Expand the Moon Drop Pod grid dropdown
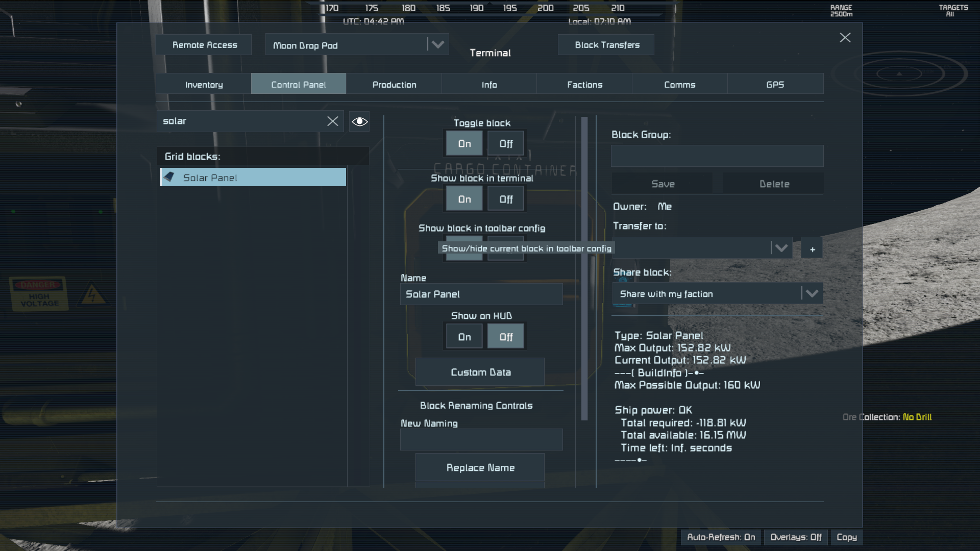980x551 pixels. click(x=437, y=45)
